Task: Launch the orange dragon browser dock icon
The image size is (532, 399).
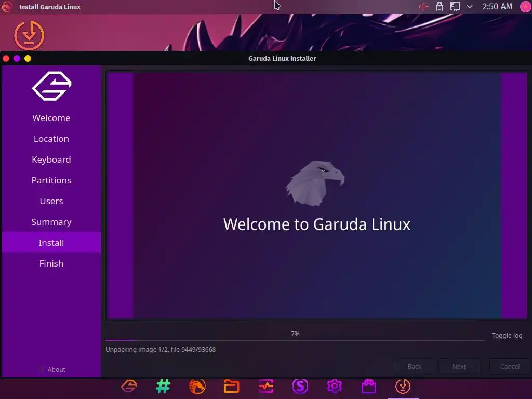Action: pos(197,386)
